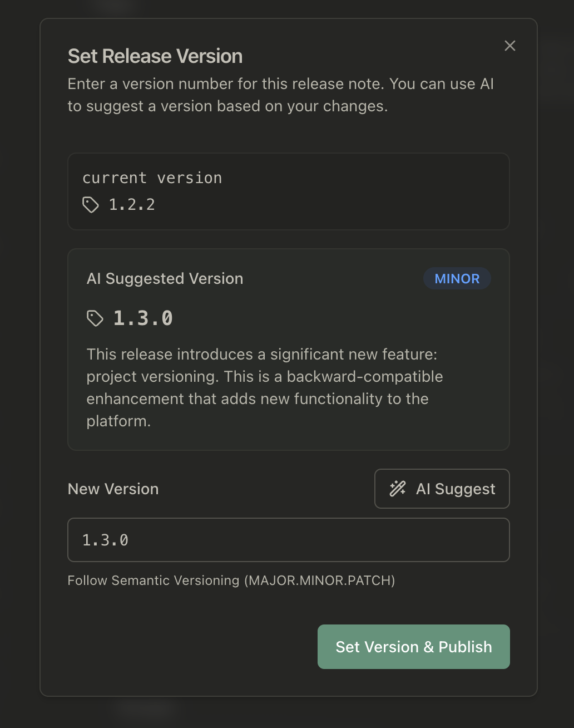Focus the New Version input field
The height and width of the screenshot is (728, 574).
coord(288,540)
